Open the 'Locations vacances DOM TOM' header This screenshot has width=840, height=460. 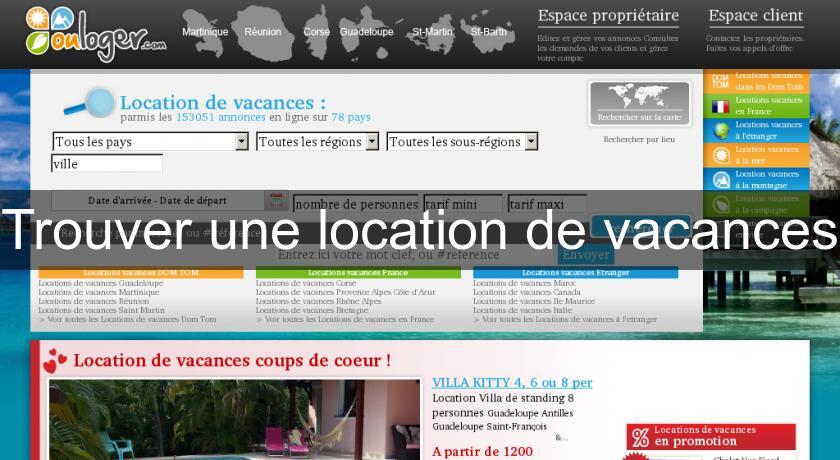pos(141,273)
